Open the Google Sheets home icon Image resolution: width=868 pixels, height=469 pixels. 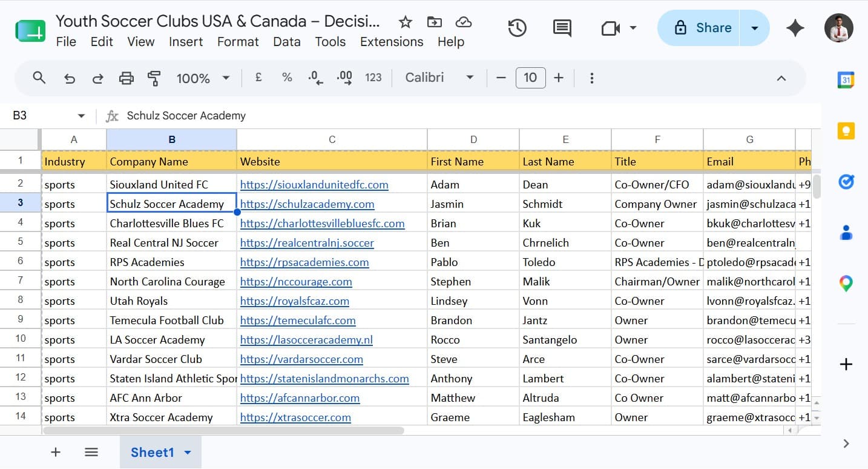click(30, 30)
